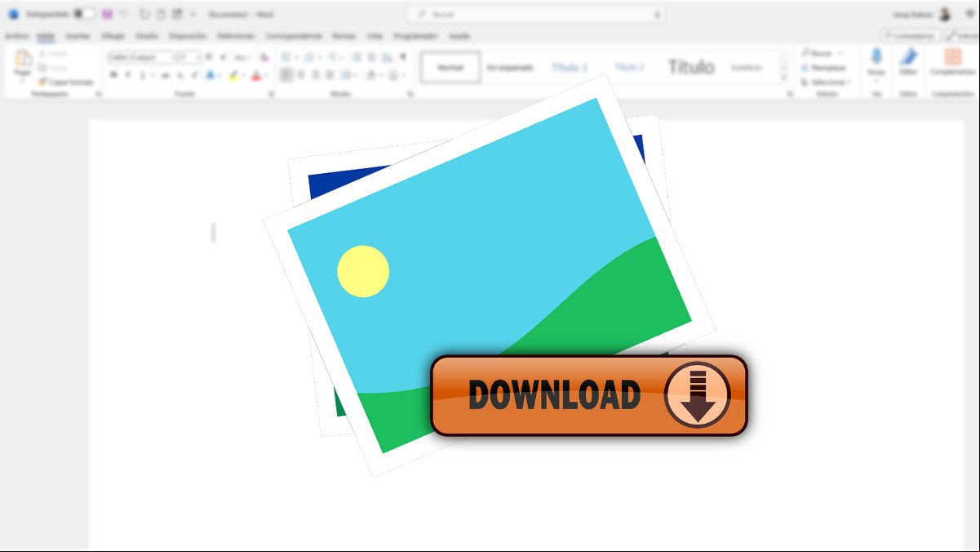Insert a numbered list

click(x=310, y=57)
